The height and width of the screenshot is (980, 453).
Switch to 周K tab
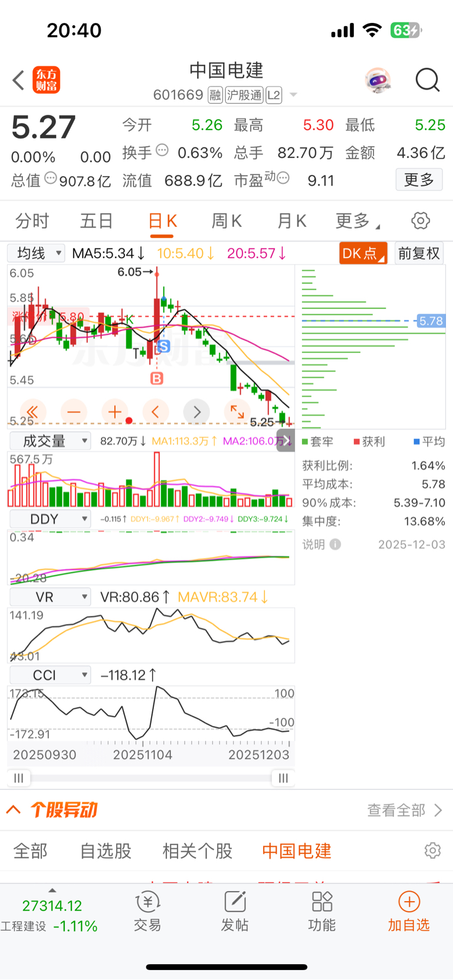pos(226,221)
